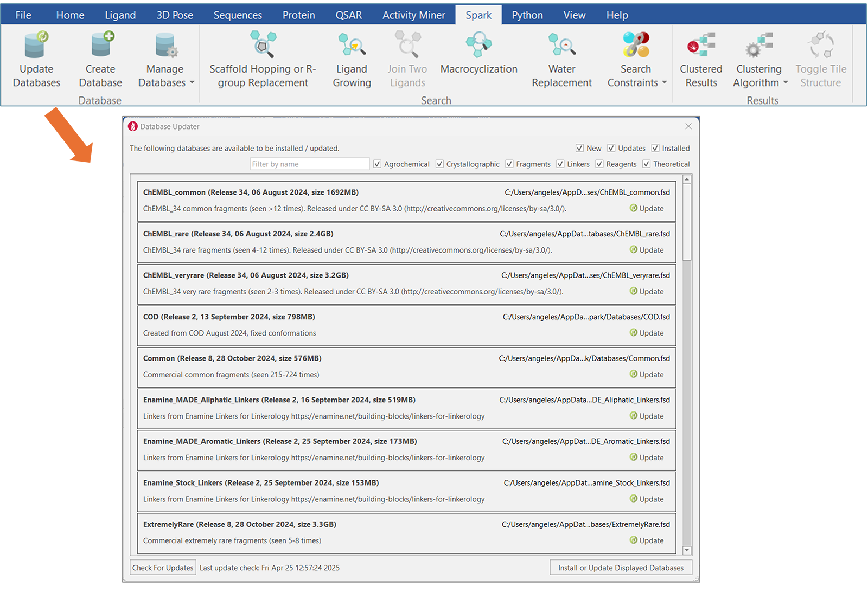Click the Update label for ExtremelyRare
The height and width of the screenshot is (592, 868).
(x=652, y=540)
